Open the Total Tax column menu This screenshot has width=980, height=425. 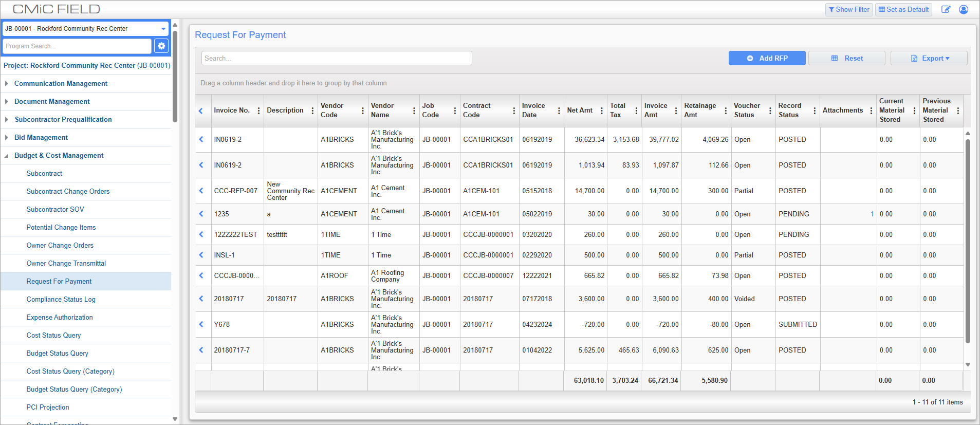point(636,110)
